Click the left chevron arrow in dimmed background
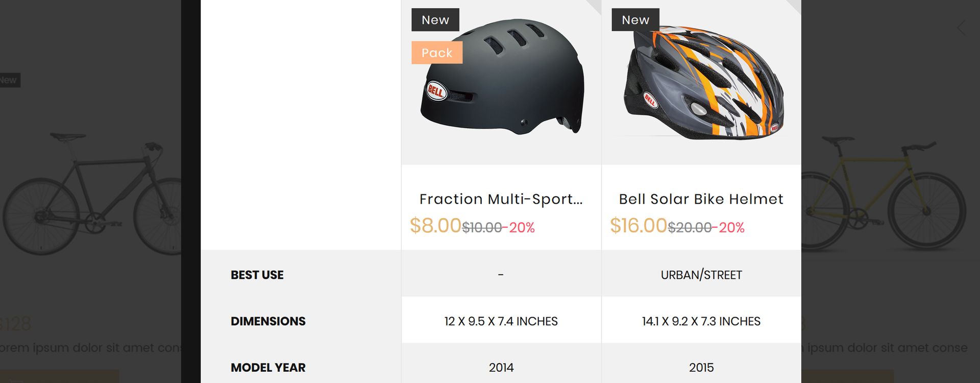 pyautogui.click(x=962, y=28)
